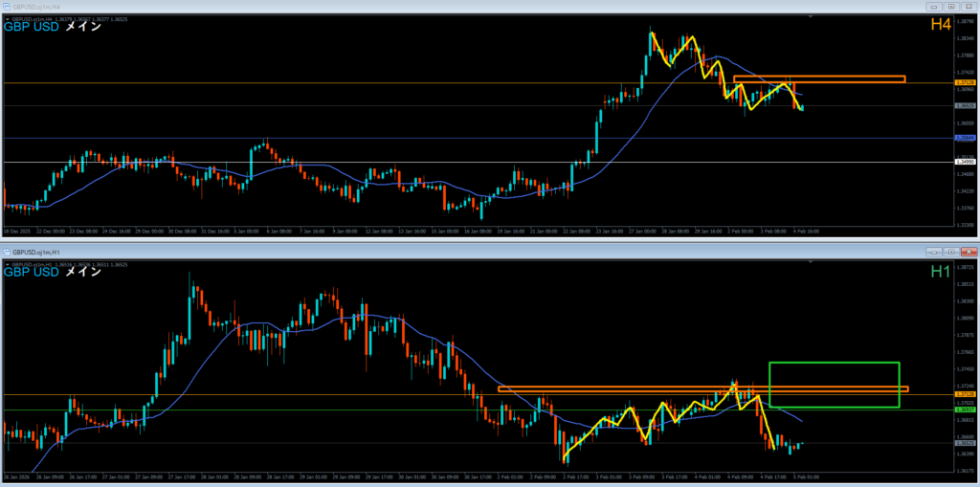Click the GBP USD メイン label in the H1 chart

coord(54,273)
